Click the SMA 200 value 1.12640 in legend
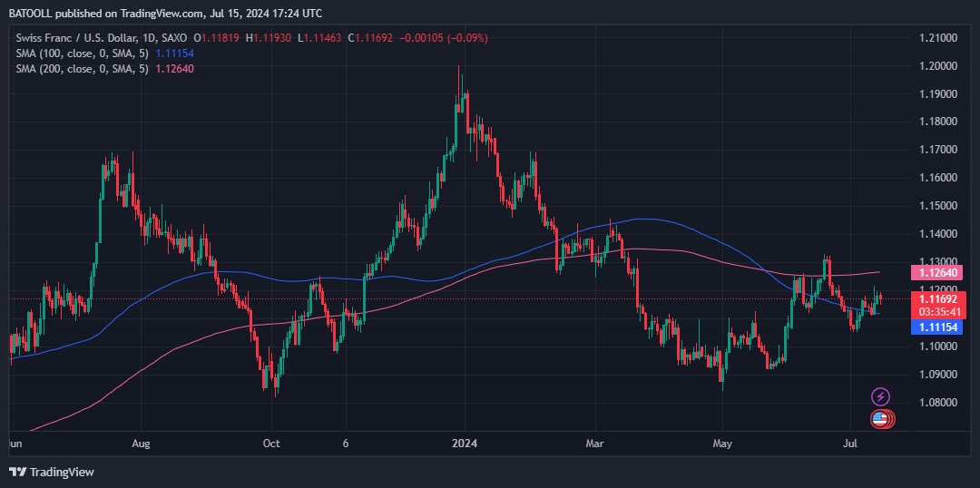The image size is (980, 488). [173, 69]
